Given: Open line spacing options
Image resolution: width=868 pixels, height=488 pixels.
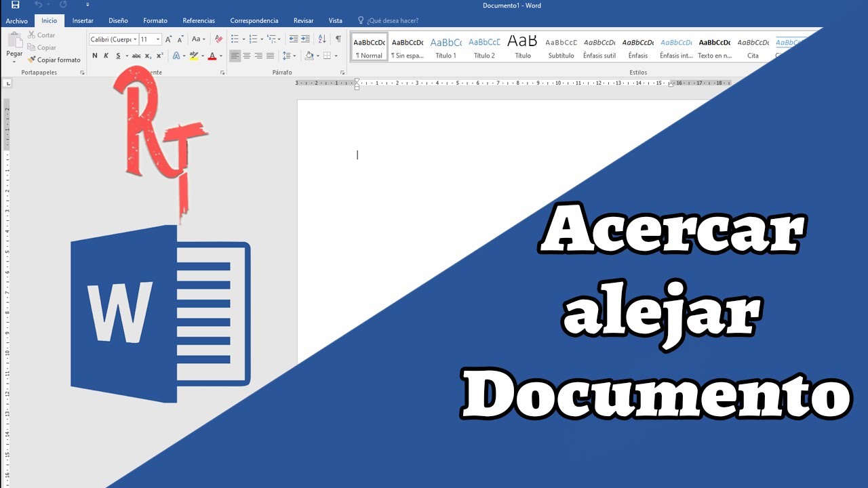Looking at the screenshot, I should pos(287,56).
